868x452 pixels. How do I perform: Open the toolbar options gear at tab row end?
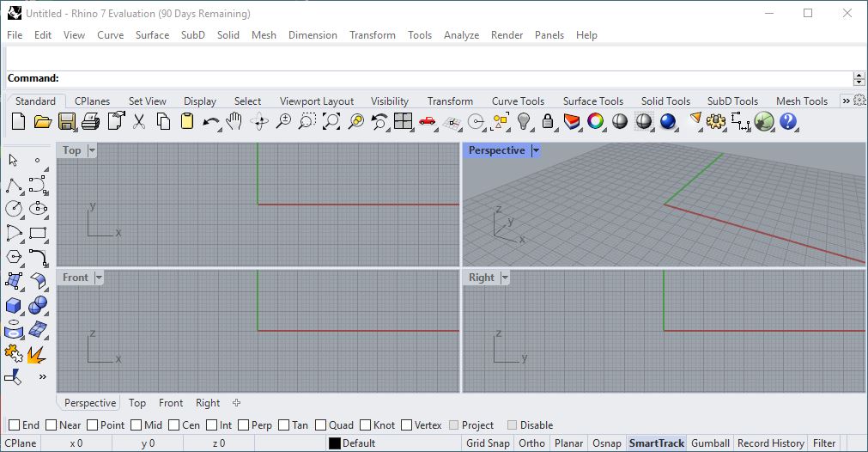click(x=859, y=101)
